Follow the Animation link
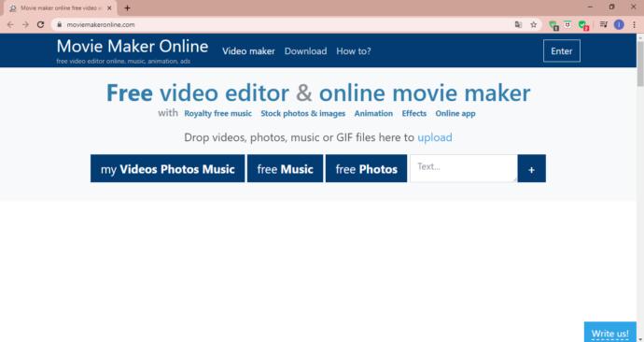The image size is (644, 342). point(373,113)
